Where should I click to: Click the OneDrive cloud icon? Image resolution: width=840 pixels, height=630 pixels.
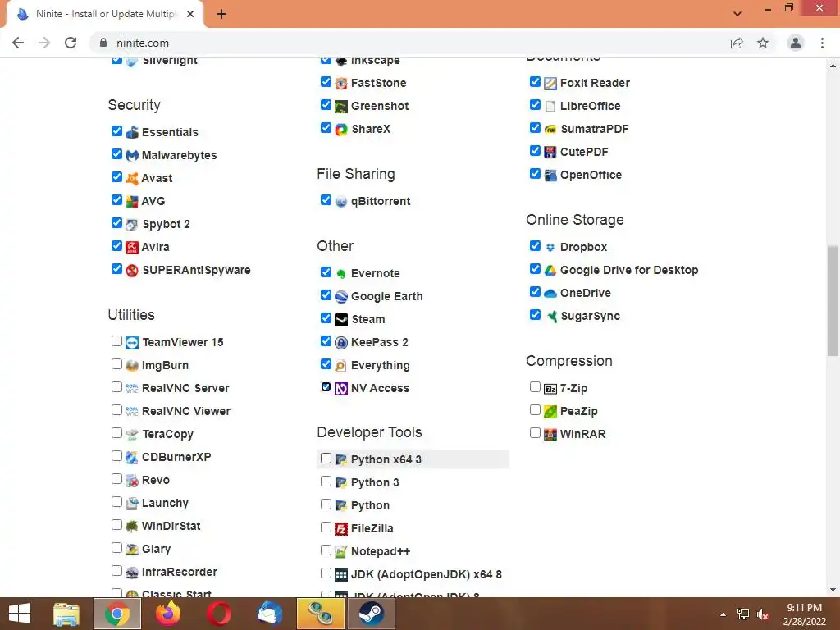pyautogui.click(x=550, y=293)
